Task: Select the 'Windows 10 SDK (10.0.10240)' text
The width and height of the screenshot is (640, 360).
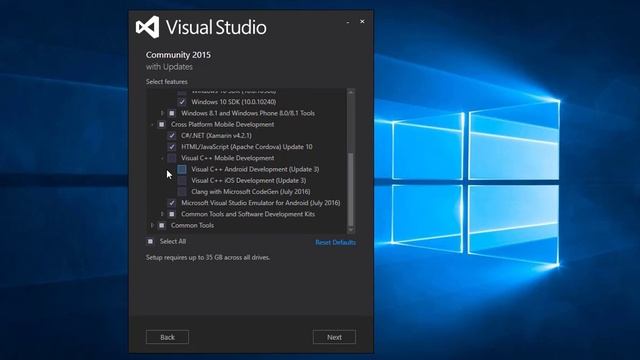Action: click(x=233, y=102)
